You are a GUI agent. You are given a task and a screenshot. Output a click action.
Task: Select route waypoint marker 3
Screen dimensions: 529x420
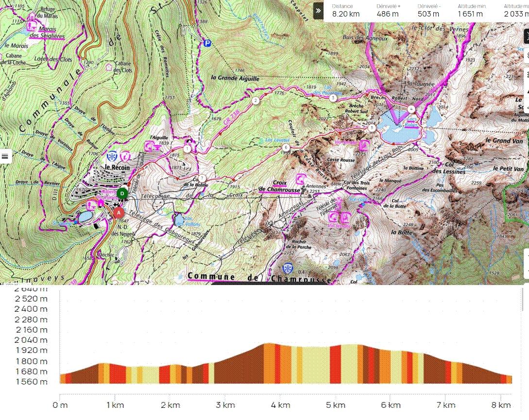click(x=333, y=98)
